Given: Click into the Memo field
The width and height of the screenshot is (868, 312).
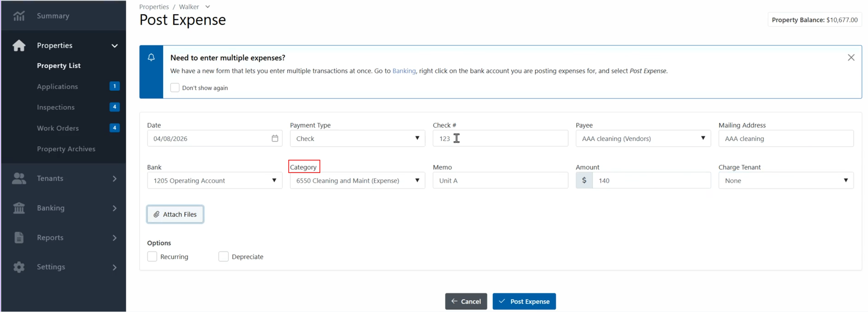Looking at the screenshot, I should (500, 181).
